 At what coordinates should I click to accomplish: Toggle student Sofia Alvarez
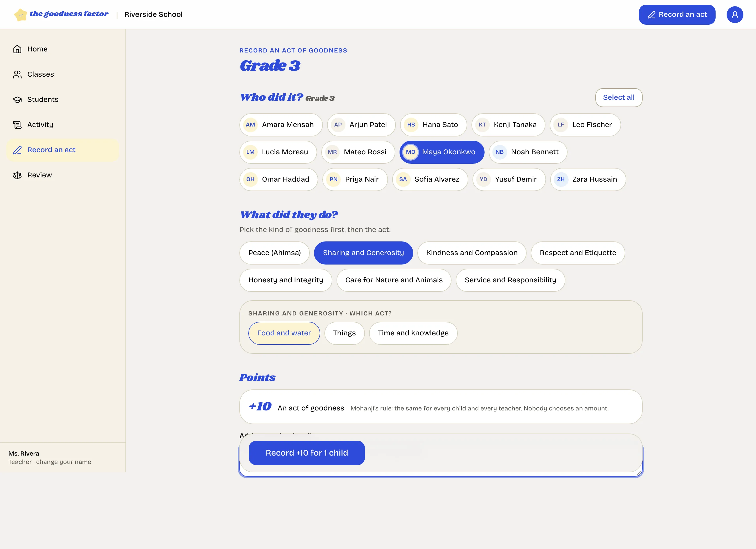[x=430, y=179]
